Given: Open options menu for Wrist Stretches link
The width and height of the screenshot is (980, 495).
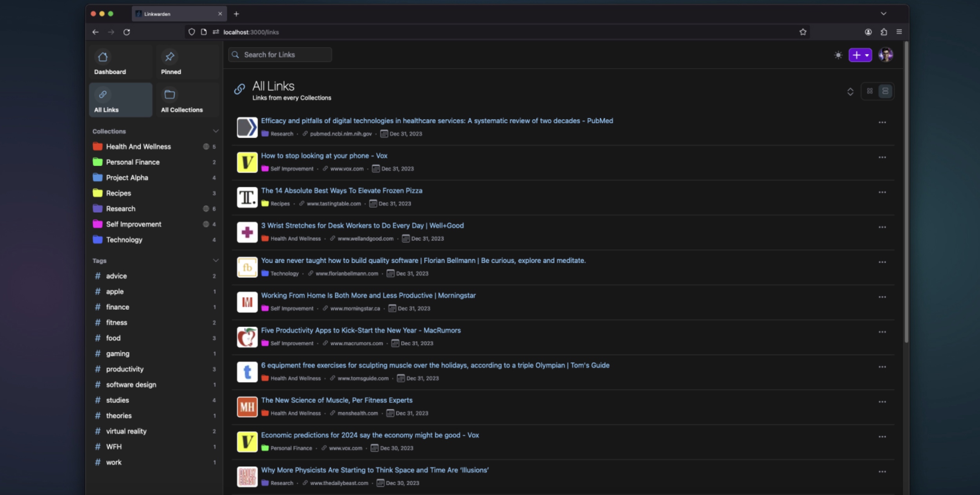Looking at the screenshot, I should pos(882,227).
